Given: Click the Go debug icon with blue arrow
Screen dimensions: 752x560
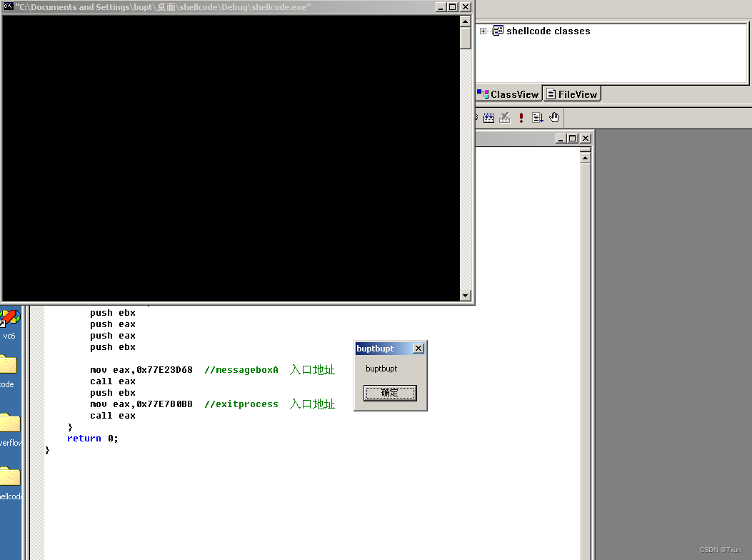Looking at the screenshot, I should [x=538, y=118].
